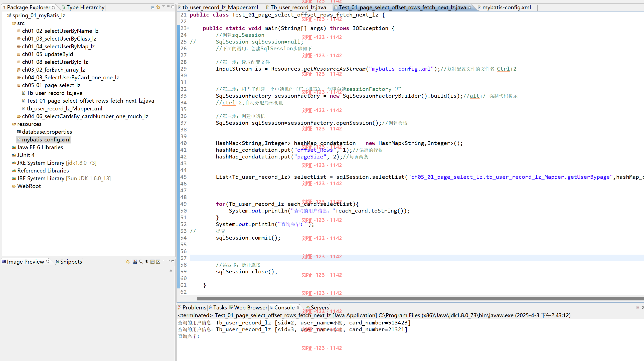
Task: Select package ch01_03_selectUserByClass_lz
Action: pyautogui.click(x=57, y=39)
